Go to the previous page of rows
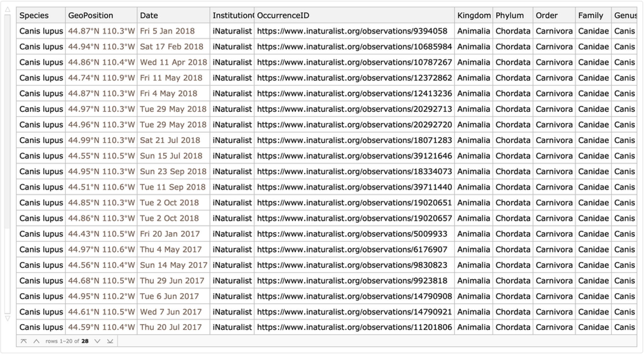 point(36,341)
